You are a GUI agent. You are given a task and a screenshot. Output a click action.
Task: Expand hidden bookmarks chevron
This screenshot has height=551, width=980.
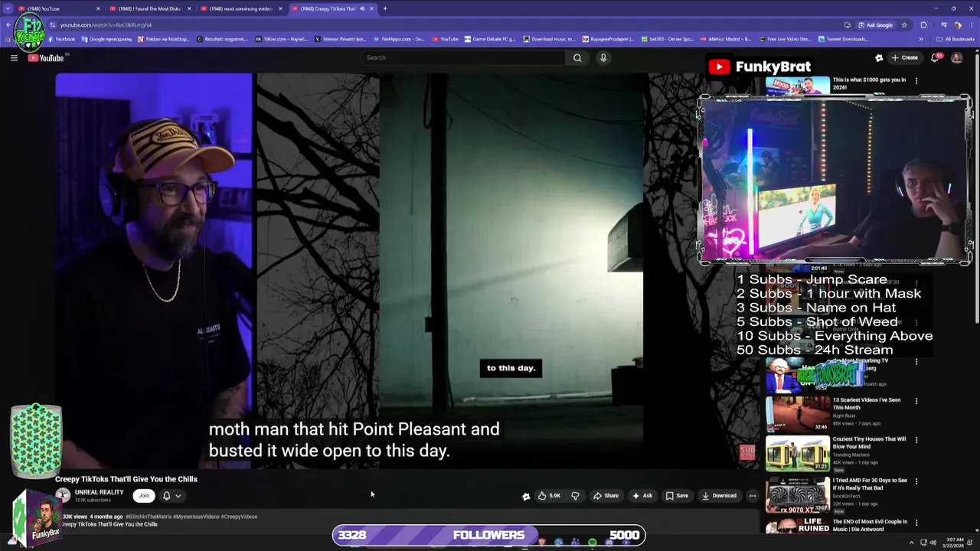click(x=921, y=39)
